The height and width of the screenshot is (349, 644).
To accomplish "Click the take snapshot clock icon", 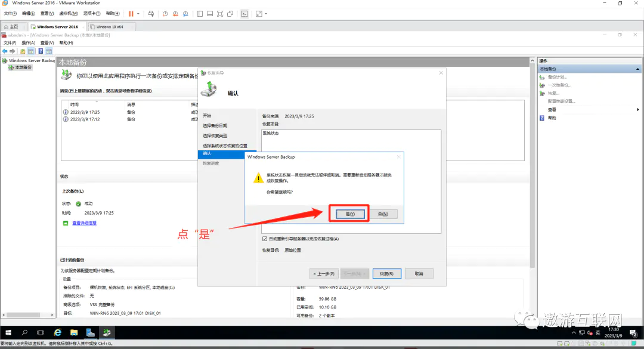I will click(x=165, y=14).
